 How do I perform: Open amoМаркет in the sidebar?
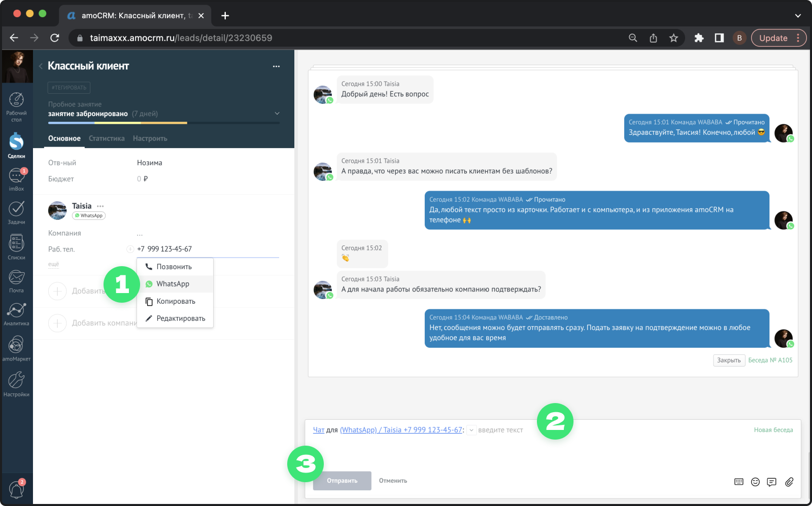click(x=16, y=349)
